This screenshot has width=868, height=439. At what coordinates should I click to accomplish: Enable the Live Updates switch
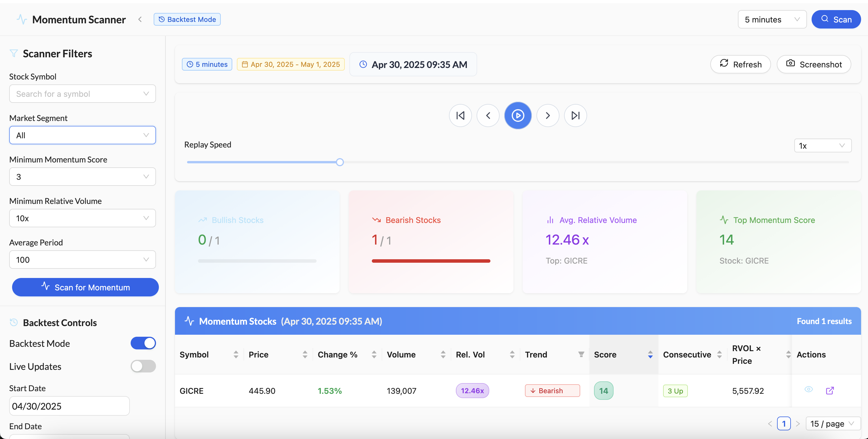click(x=143, y=366)
